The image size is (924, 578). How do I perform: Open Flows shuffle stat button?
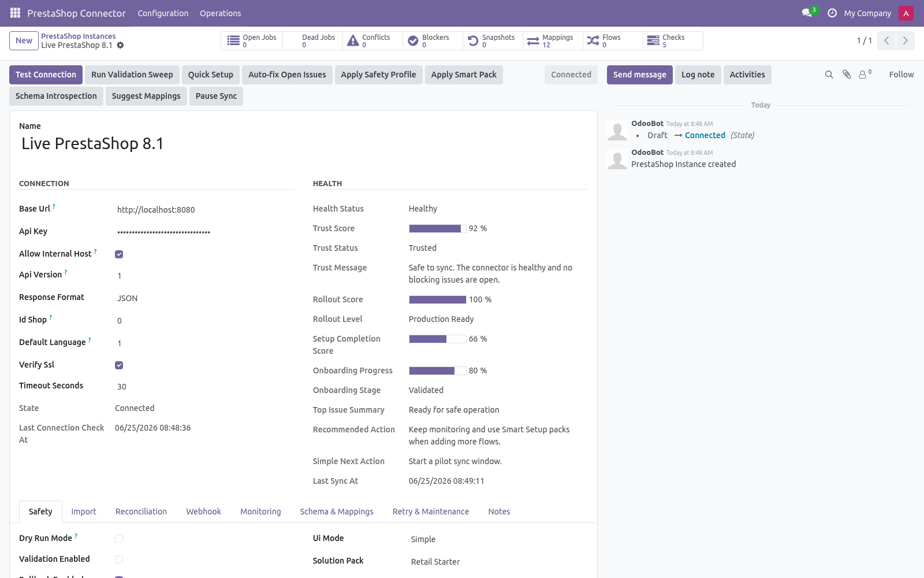tap(613, 40)
